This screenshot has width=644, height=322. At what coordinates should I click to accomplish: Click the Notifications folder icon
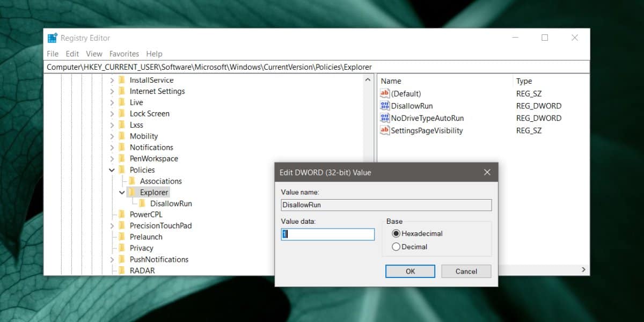[122, 148]
